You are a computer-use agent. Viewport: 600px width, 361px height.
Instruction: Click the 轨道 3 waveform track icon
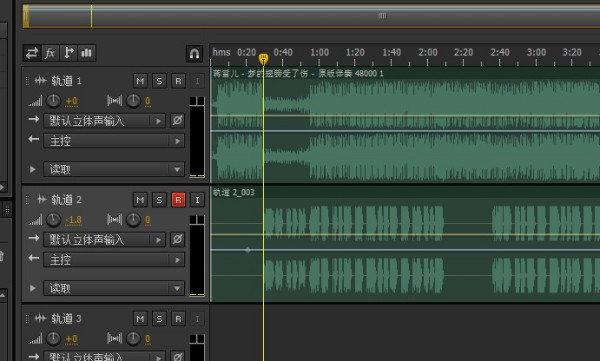(41, 319)
